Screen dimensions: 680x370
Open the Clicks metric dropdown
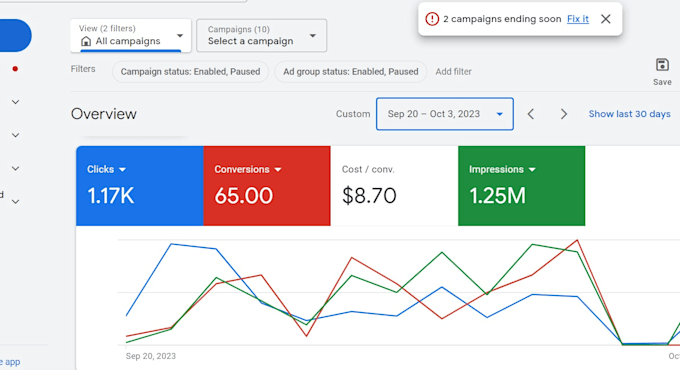pyautogui.click(x=106, y=169)
